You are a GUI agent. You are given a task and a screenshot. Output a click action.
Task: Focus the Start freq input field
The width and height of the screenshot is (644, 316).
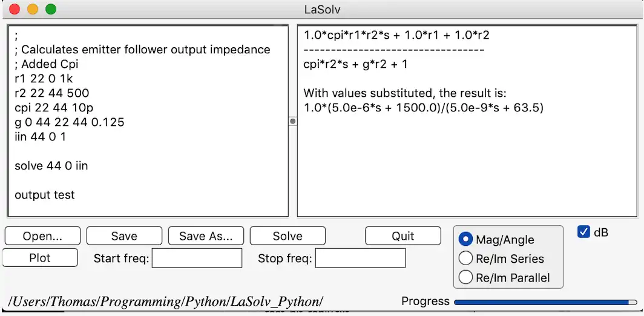pos(197,258)
